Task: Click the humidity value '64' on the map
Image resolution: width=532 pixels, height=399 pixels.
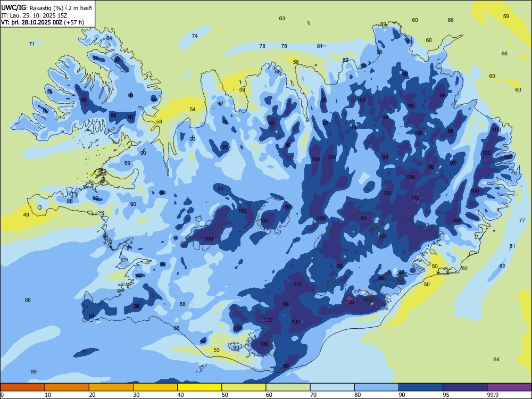Action: (x=496, y=359)
